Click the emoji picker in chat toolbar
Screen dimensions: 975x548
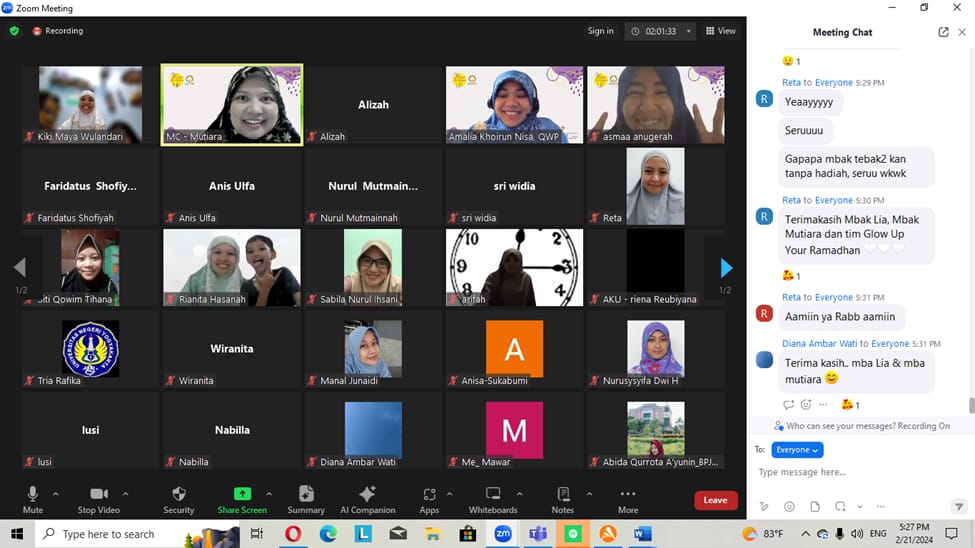(x=789, y=506)
